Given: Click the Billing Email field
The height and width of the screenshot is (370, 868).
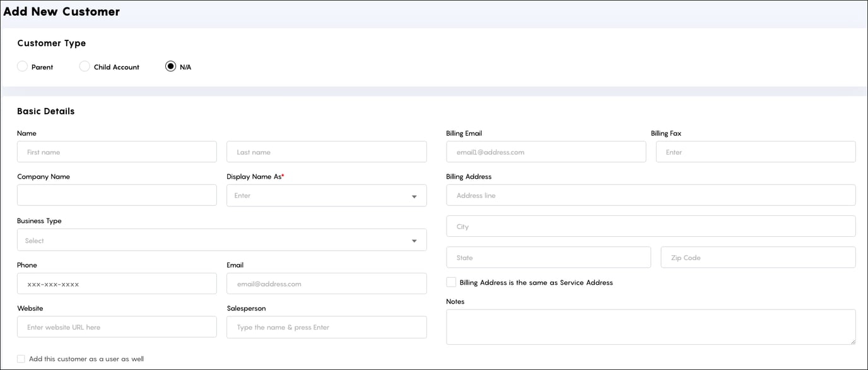Looking at the screenshot, I should (x=546, y=152).
